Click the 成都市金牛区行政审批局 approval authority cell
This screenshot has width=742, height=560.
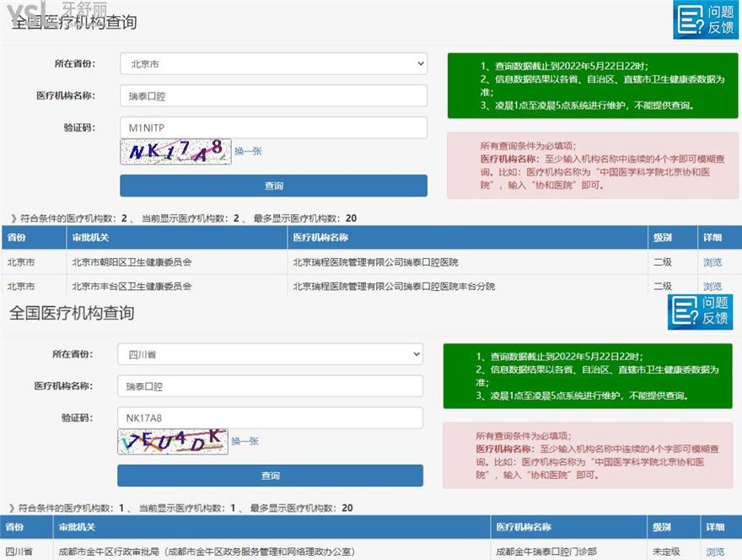(x=272, y=551)
